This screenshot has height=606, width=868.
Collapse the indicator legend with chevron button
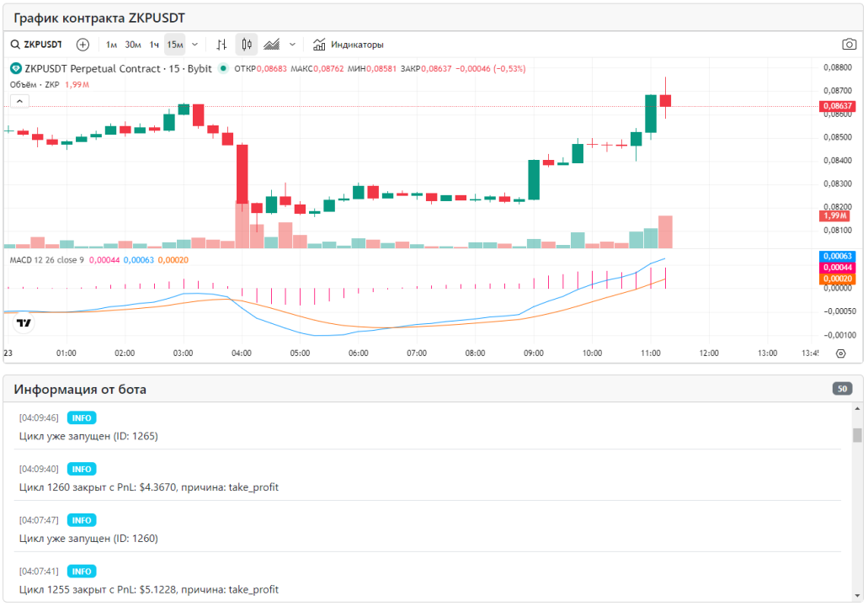(x=20, y=101)
